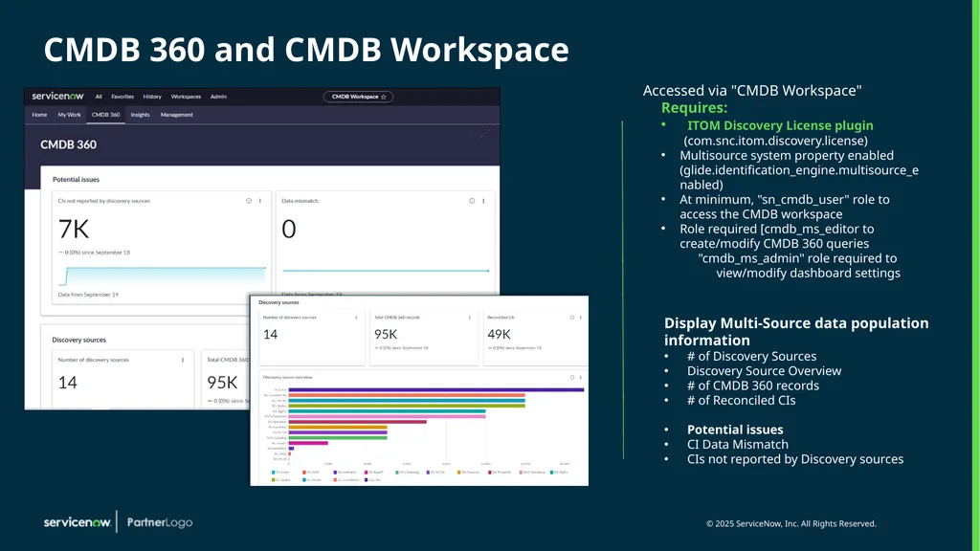Click the green 'Requires:' label
The image size is (980, 551).
(695, 107)
